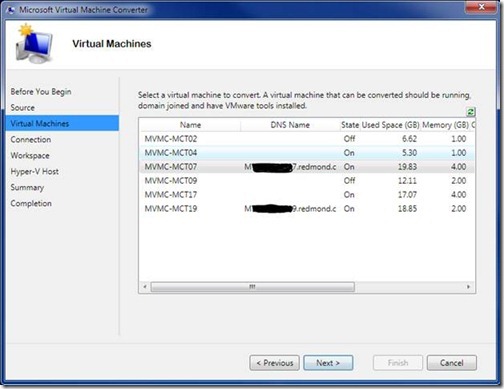Click the Off state of MVMC-MCT02

coord(349,139)
